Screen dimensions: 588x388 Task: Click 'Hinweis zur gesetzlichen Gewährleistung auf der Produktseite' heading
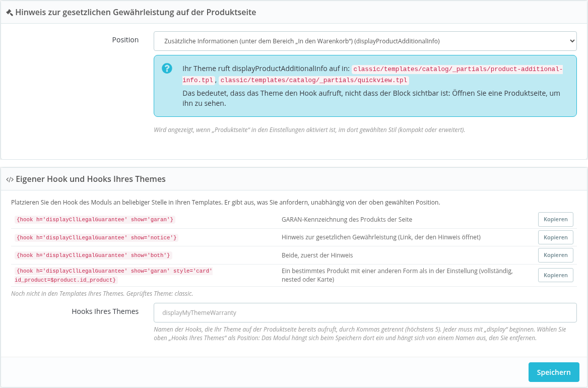(x=136, y=13)
